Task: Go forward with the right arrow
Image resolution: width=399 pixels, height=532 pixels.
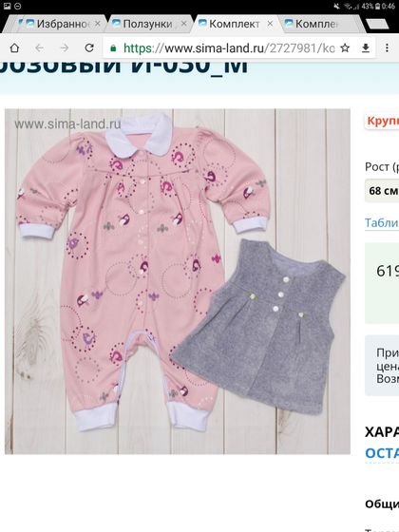Action: point(65,48)
